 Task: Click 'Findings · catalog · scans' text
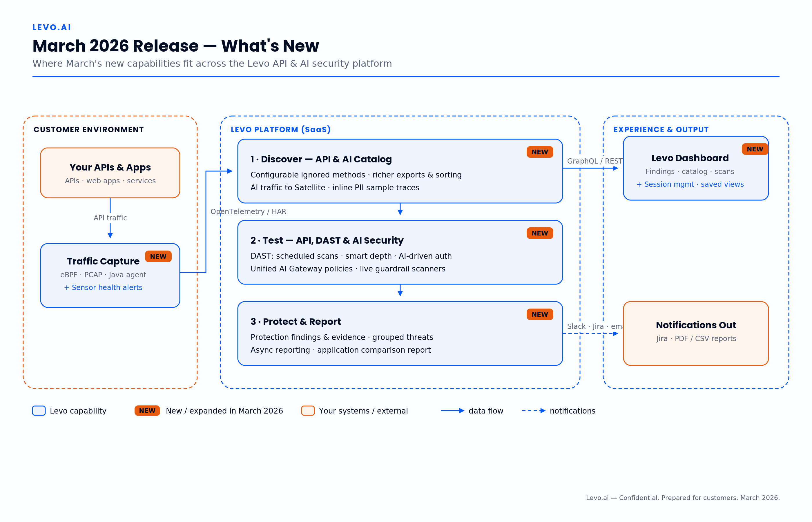point(690,171)
